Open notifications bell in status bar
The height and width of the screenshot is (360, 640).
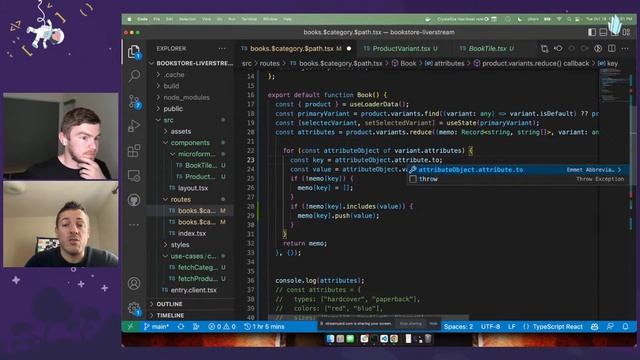625,327
